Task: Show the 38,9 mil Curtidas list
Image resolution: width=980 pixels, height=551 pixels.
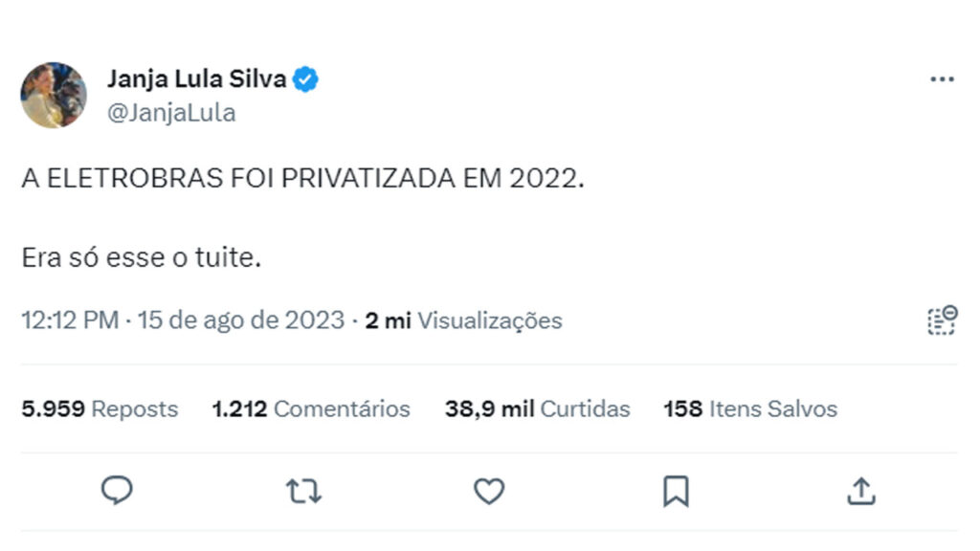Action: [537, 409]
